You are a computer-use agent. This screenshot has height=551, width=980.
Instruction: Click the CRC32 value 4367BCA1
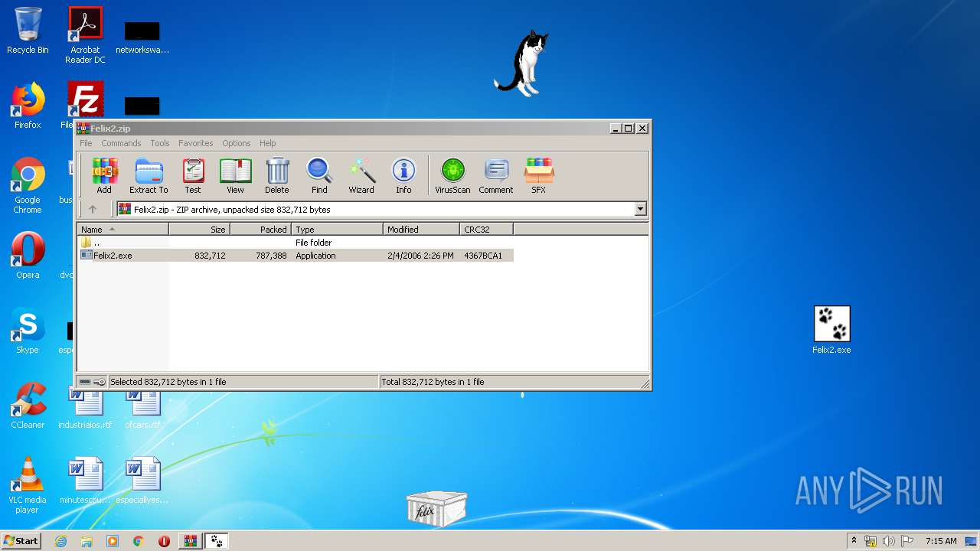[x=483, y=256]
